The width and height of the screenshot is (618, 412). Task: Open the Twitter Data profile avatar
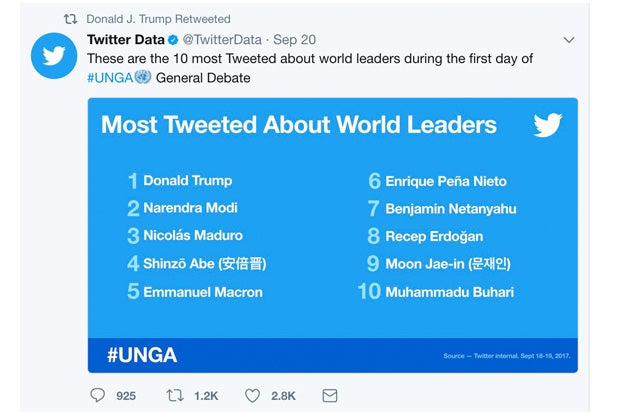point(53,55)
